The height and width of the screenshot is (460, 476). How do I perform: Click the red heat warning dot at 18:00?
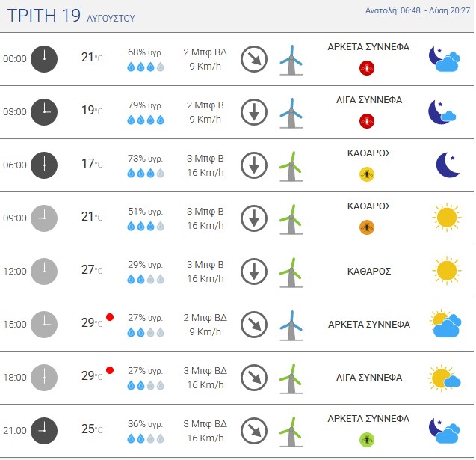[x=110, y=370]
